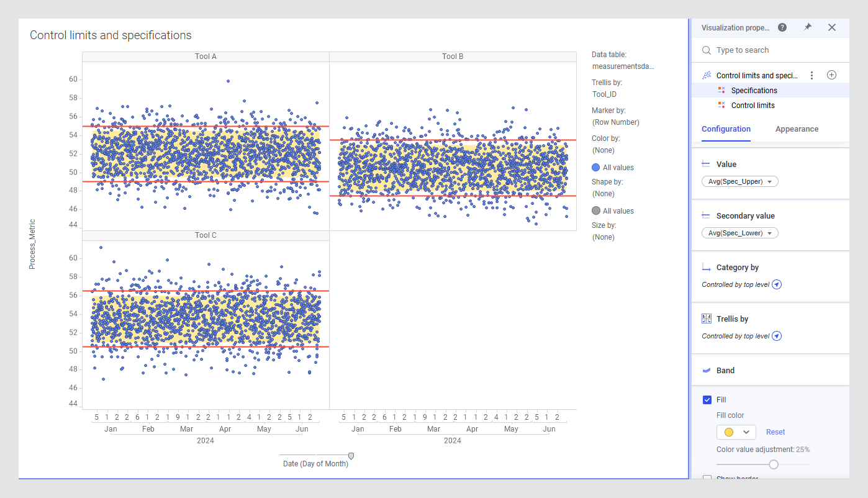Open help for Visualization properties panel

pos(782,27)
